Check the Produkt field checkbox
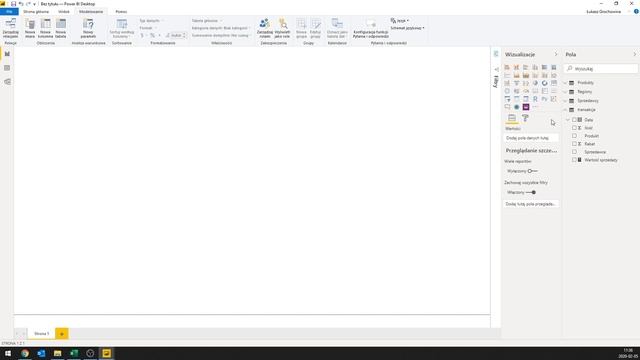Viewport: 640px width, 360px height. click(x=574, y=136)
